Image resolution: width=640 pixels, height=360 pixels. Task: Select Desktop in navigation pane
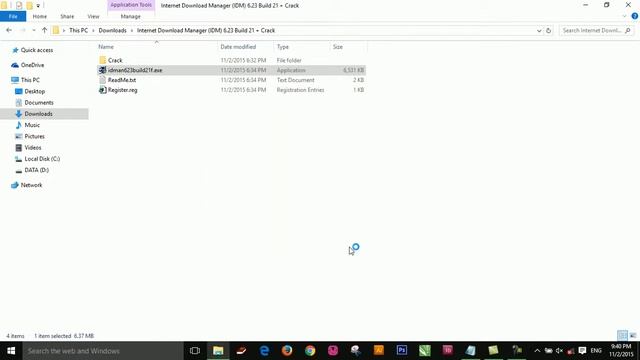coord(35,91)
